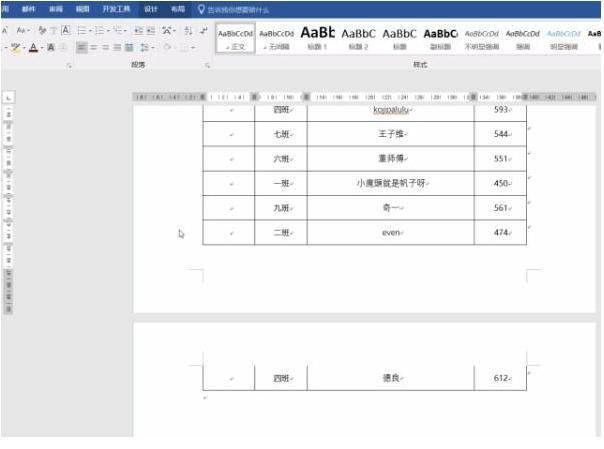
Task: Click the vertical ruler on left
Action: [x=8, y=210]
